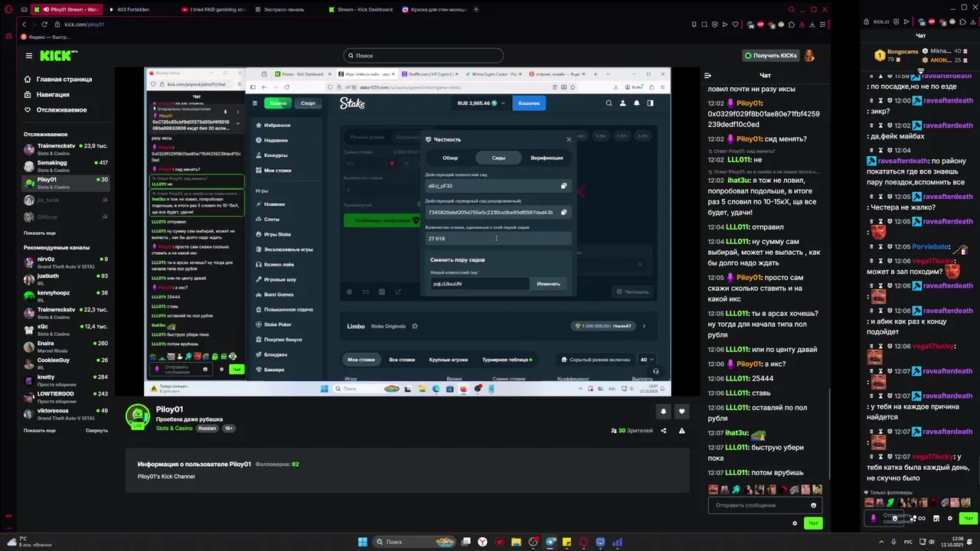Click 'Показать еще' under recommended channels
Image resolution: width=980 pixels, height=551 pixels.
tap(40, 430)
